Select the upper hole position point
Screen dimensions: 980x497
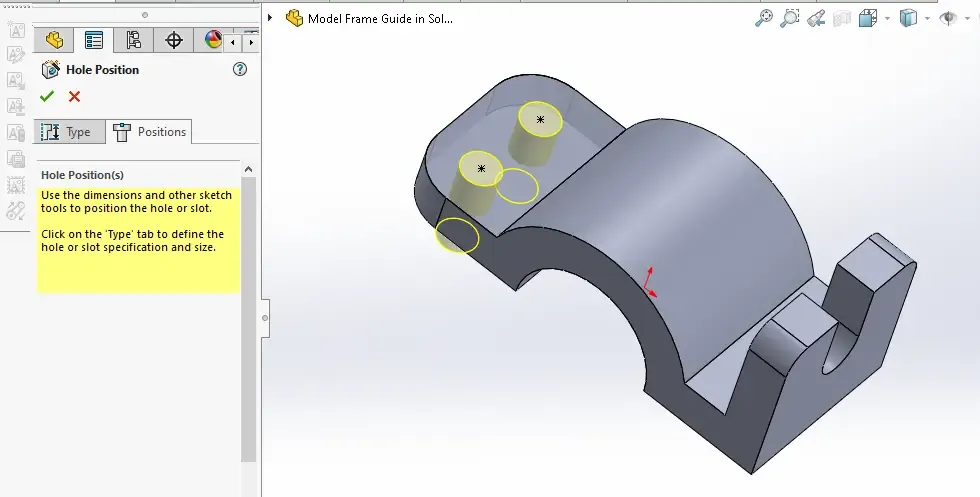point(541,119)
